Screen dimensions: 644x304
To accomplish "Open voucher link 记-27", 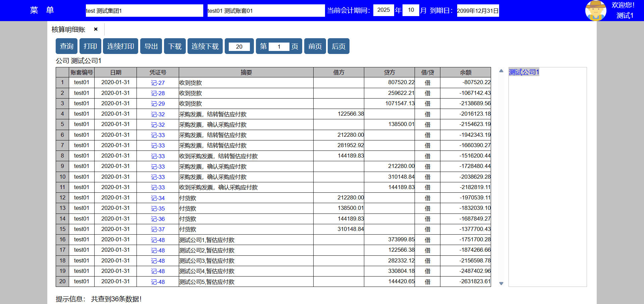I will tap(158, 83).
